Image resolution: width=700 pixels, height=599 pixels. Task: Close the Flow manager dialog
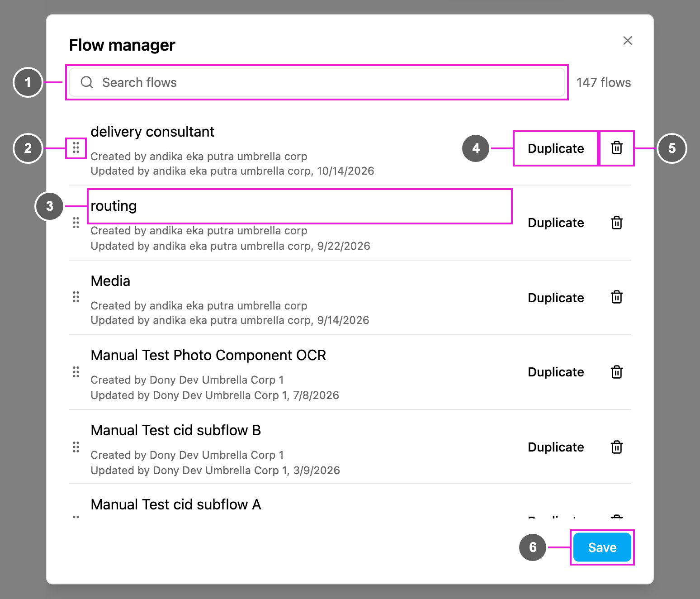coord(627,41)
